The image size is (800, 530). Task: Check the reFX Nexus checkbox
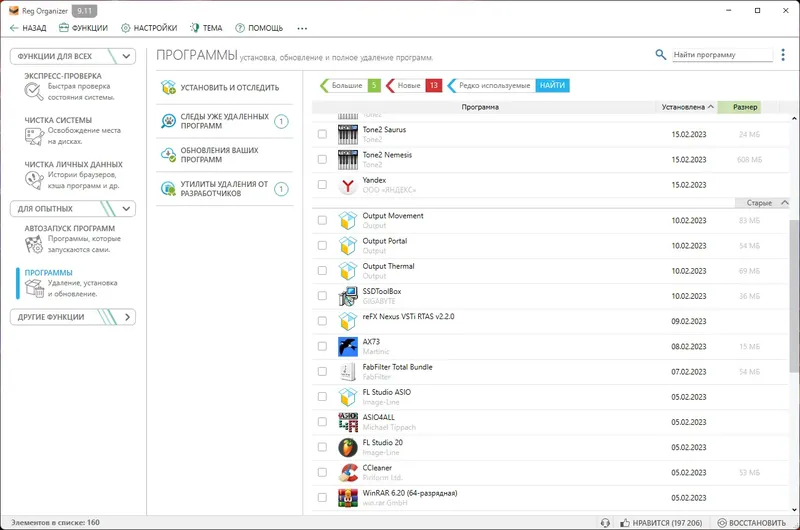[x=322, y=321]
